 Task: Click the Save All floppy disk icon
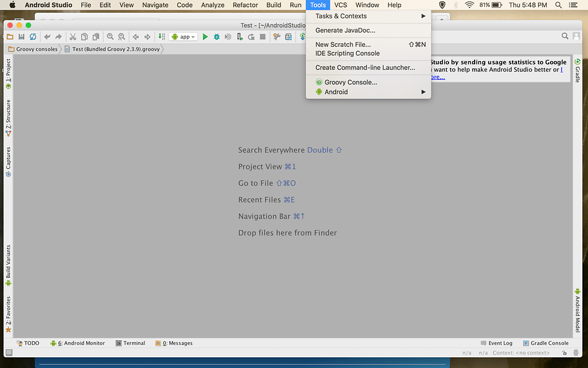(22, 36)
